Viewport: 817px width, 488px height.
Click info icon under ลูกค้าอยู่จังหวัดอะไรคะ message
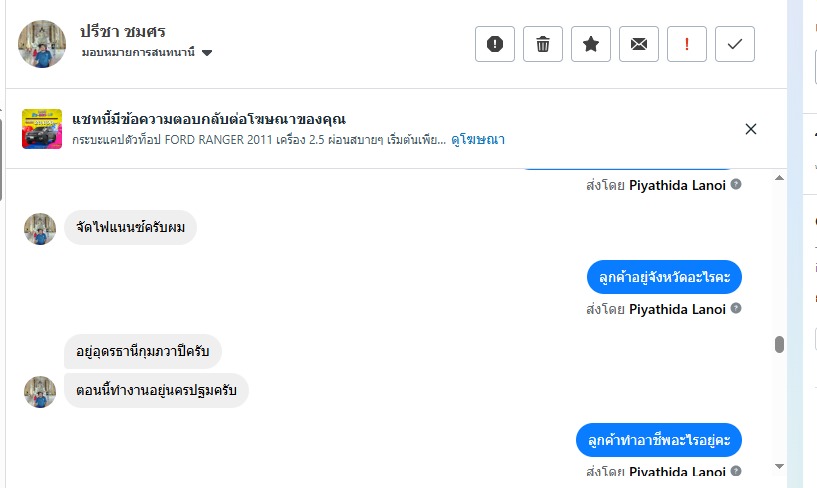click(736, 309)
